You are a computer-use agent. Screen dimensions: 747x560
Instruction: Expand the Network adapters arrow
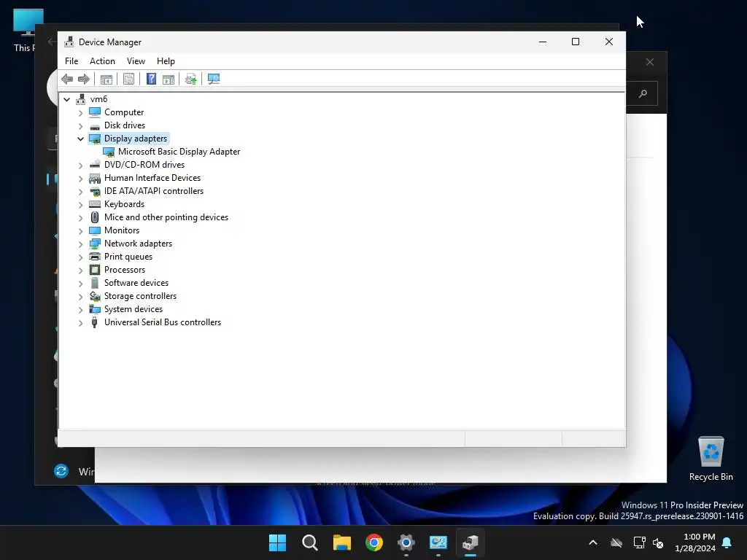(x=80, y=244)
